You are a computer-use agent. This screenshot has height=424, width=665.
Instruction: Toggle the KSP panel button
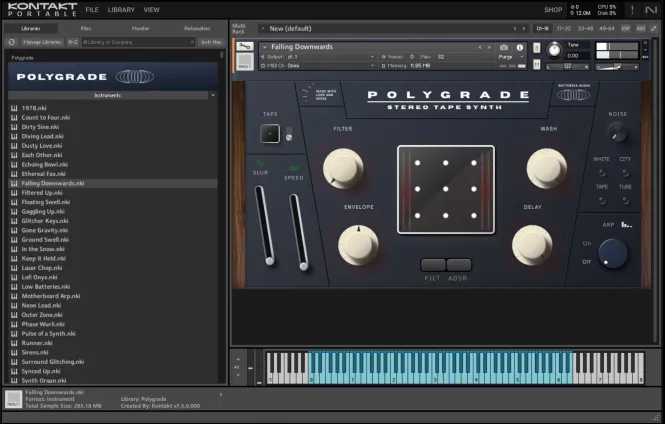coord(626,28)
